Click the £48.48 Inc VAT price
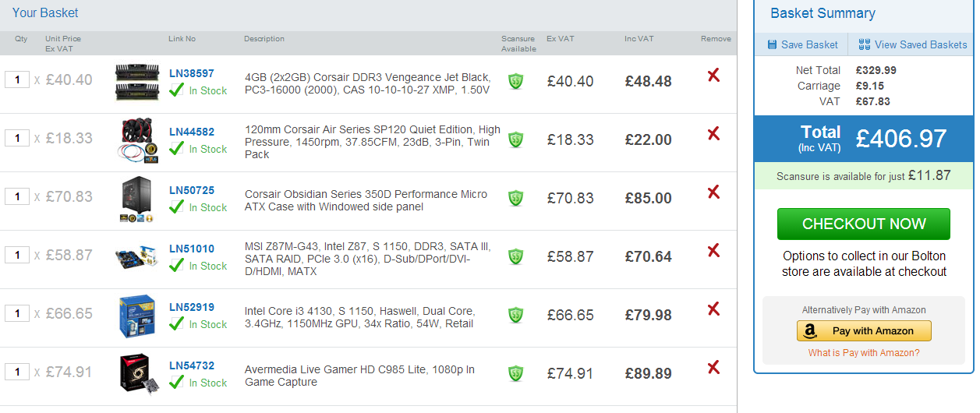Screen dimensions: 980x413 click(648, 81)
